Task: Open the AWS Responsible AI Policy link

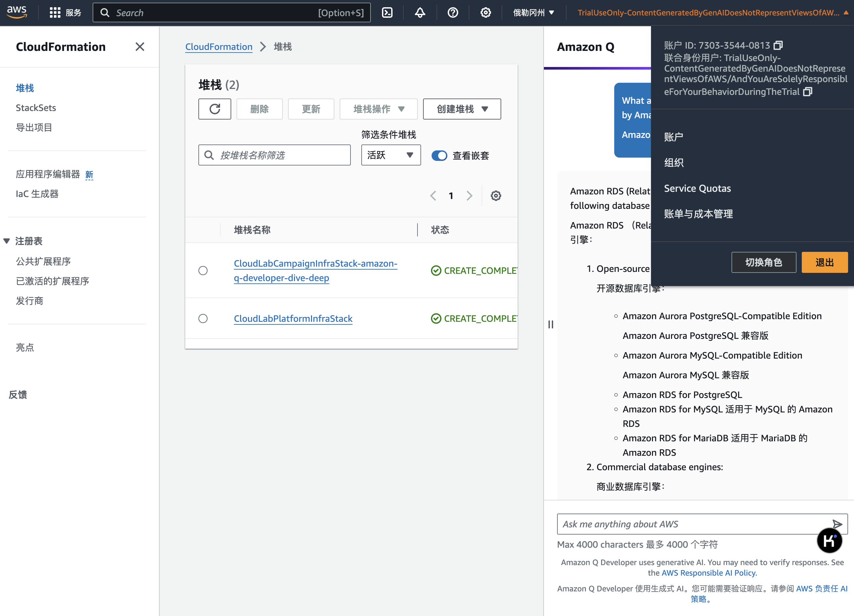Action: click(709, 573)
